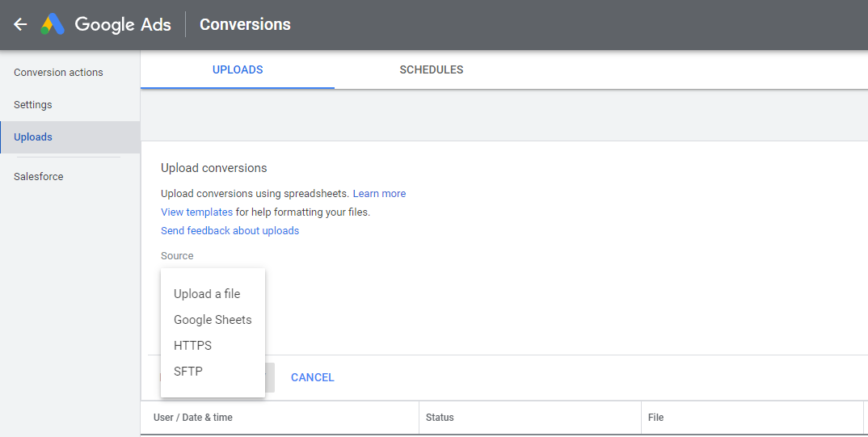Image resolution: width=868 pixels, height=437 pixels.
Task: Click the Google Ads logo
Action: (107, 24)
